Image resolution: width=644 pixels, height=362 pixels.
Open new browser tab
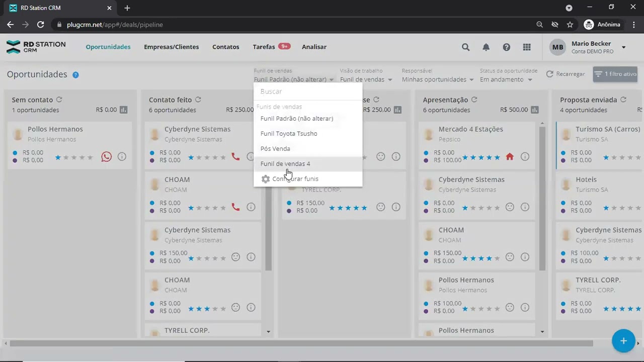pos(127,8)
